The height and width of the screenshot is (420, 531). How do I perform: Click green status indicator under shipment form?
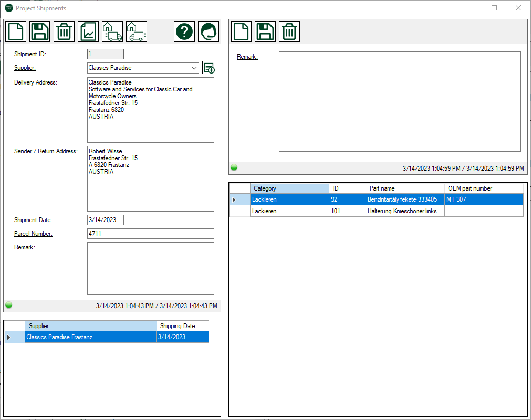coord(9,305)
